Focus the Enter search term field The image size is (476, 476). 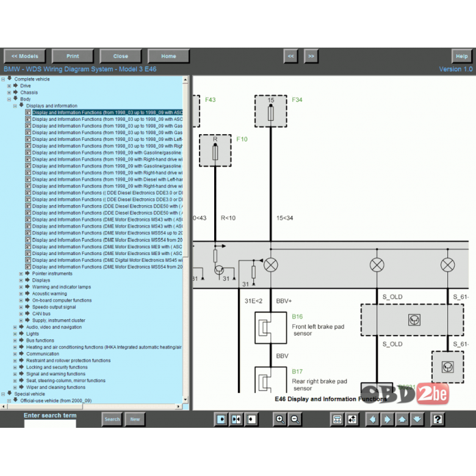pos(50,424)
